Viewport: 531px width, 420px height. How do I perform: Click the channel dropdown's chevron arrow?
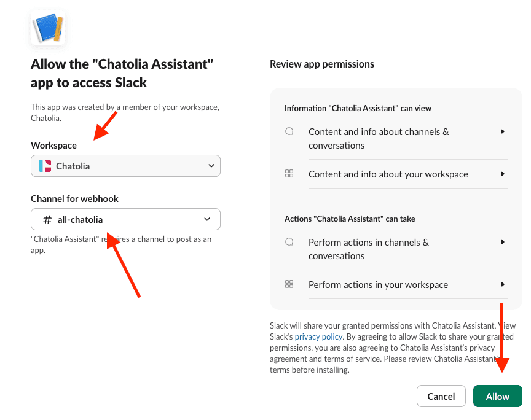[x=208, y=219]
